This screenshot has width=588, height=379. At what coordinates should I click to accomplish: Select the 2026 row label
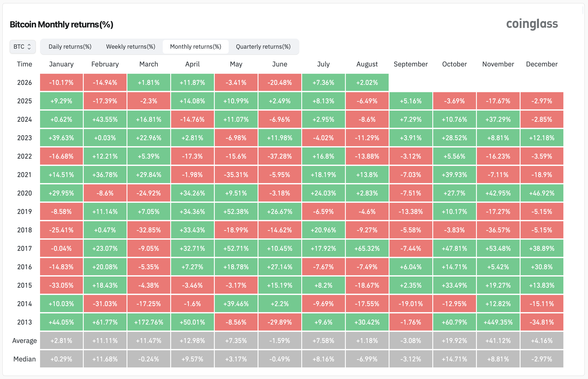coord(24,83)
